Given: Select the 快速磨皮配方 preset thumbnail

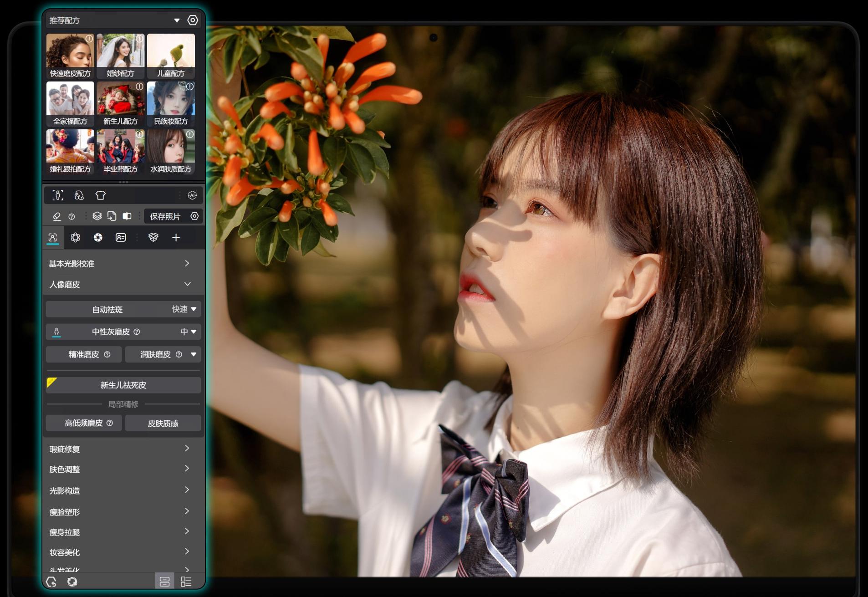Looking at the screenshot, I should coord(70,56).
